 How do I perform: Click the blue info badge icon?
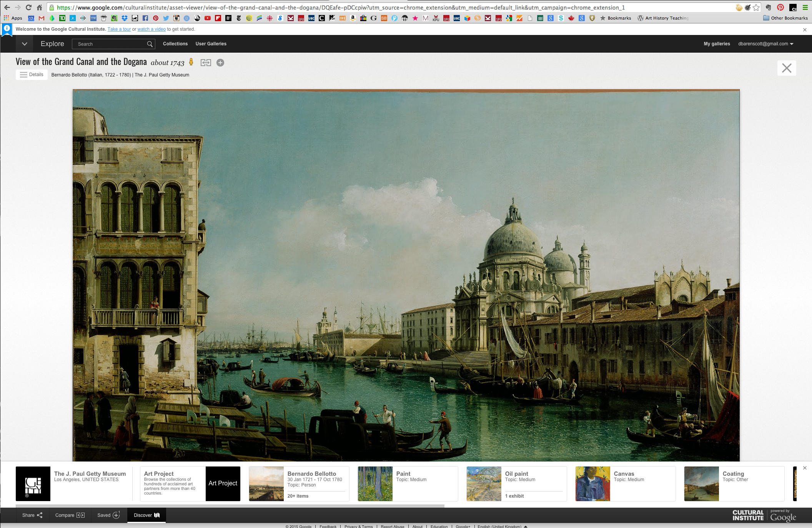click(x=7, y=29)
